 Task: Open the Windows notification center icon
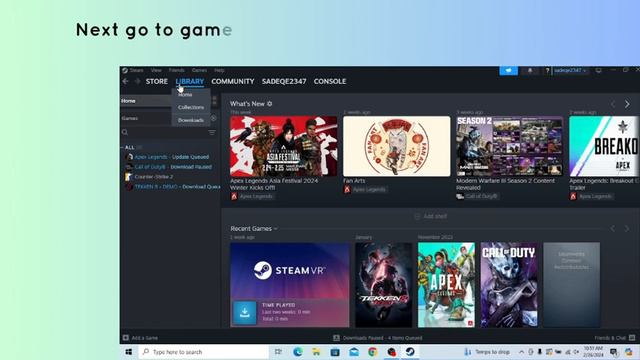(x=613, y=352)
